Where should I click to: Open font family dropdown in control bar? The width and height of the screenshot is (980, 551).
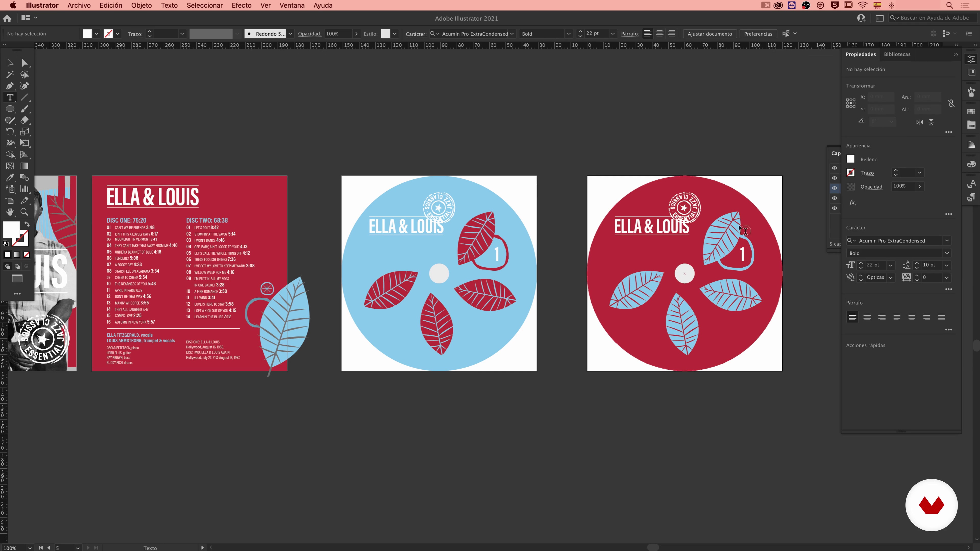[x=512, y=34]
